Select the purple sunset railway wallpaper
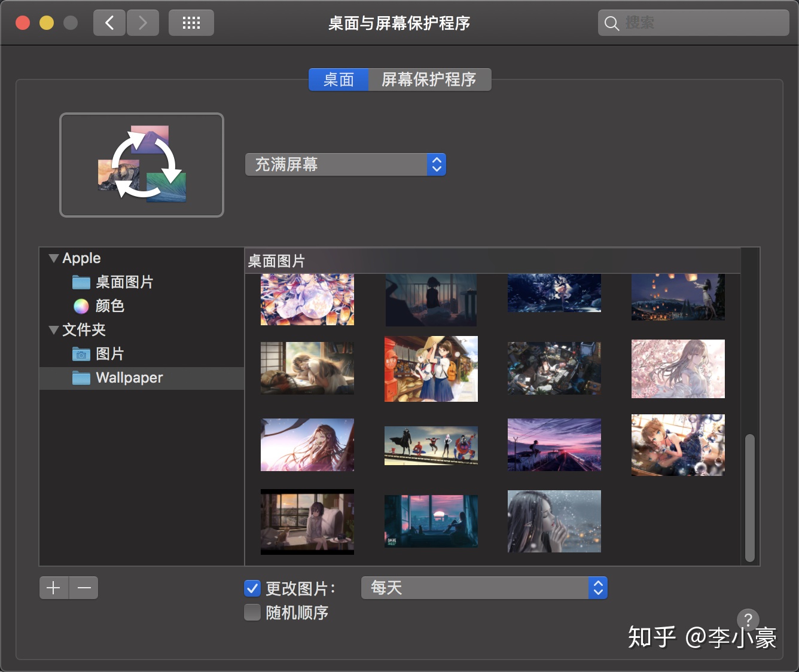The width and height of the screenshot is (799, 672). (554, 445)
